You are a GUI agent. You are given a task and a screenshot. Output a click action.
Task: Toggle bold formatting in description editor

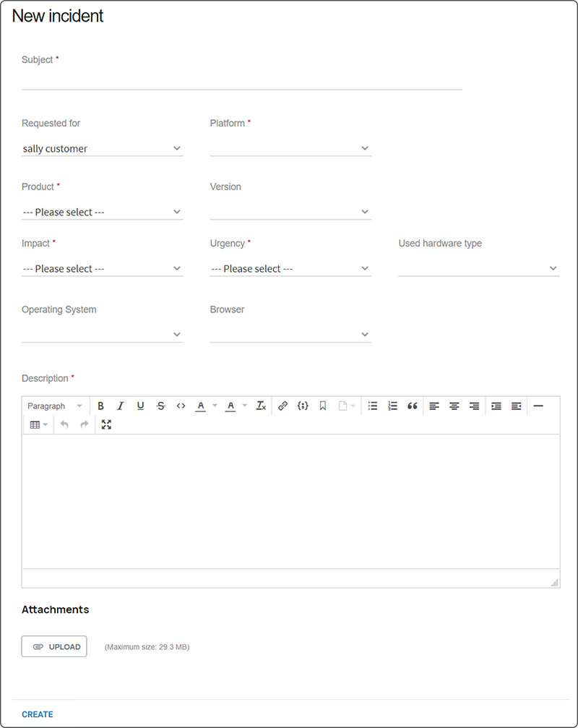tap(100, 406)
